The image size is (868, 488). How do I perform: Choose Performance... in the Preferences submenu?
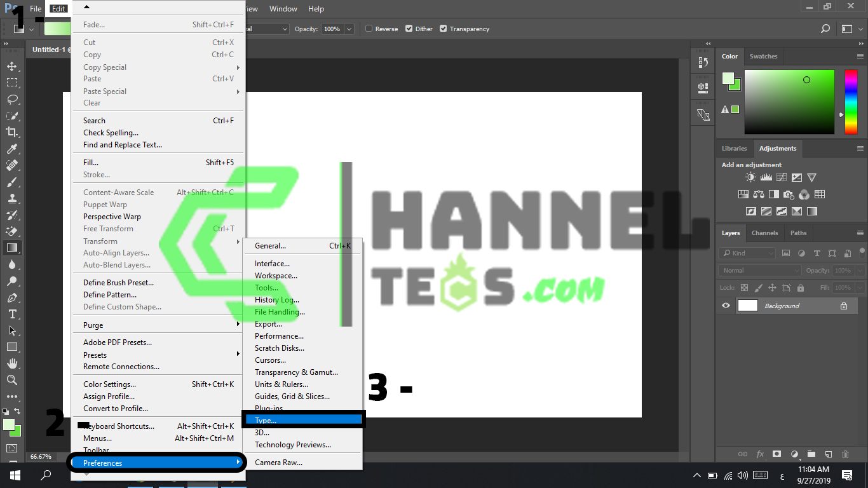point(303,336)
